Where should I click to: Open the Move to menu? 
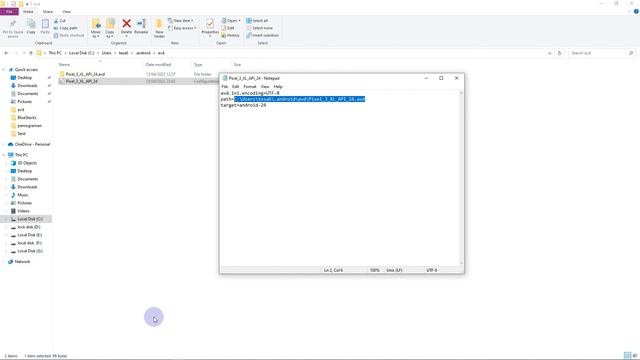pos(96,28)
